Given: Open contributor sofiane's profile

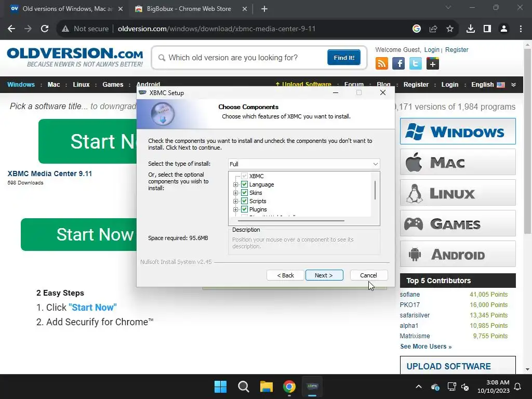Looking at the screenshot, I should pyautogui.click(x=409, y=295).
